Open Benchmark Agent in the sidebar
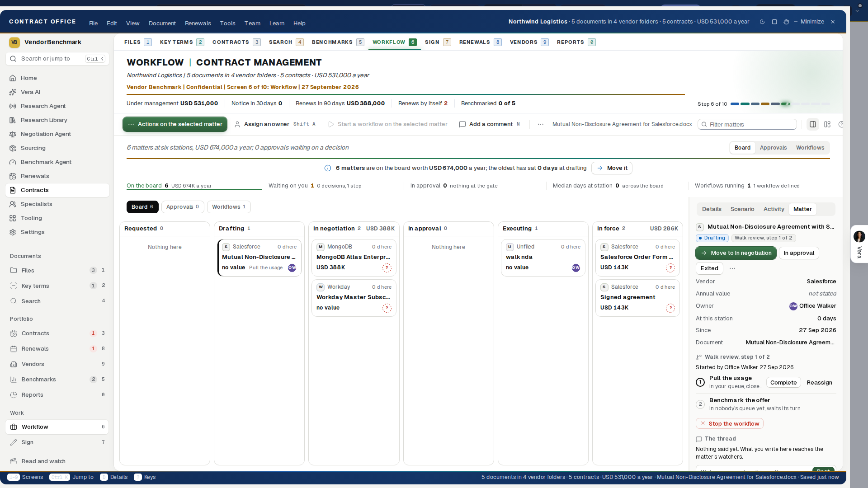The image size is (868, 488). (57, 162)
